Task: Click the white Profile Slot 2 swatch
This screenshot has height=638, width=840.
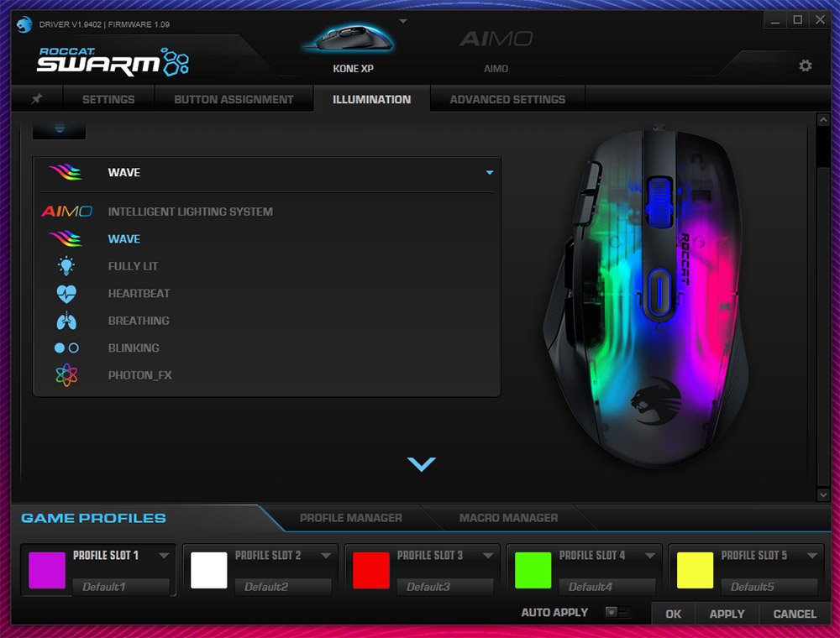Action: pos(209,571)
